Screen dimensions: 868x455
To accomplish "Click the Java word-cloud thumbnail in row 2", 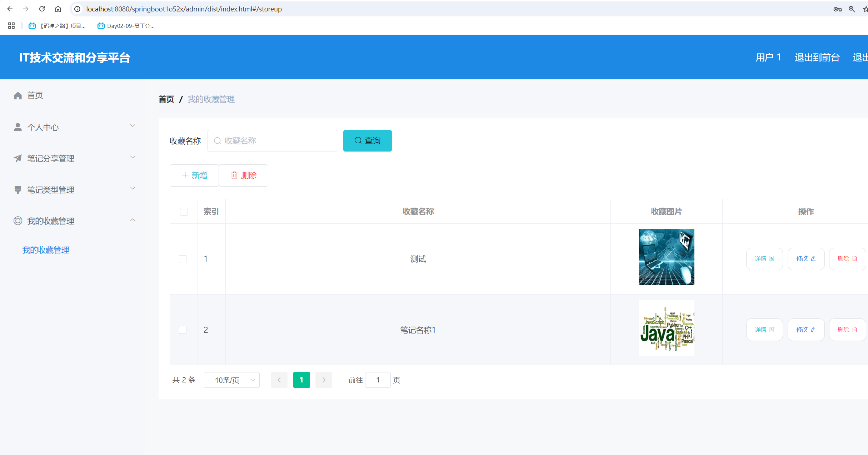I will [x=666, y=328].
